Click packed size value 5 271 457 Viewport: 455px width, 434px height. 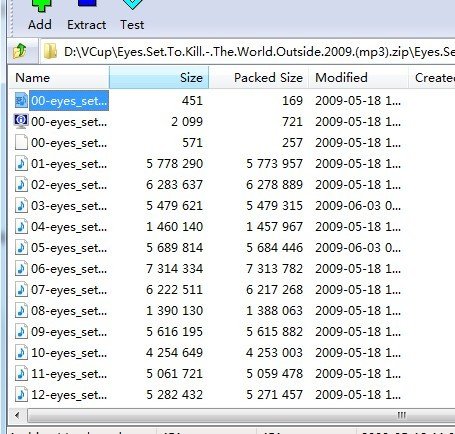pos(274,395)
